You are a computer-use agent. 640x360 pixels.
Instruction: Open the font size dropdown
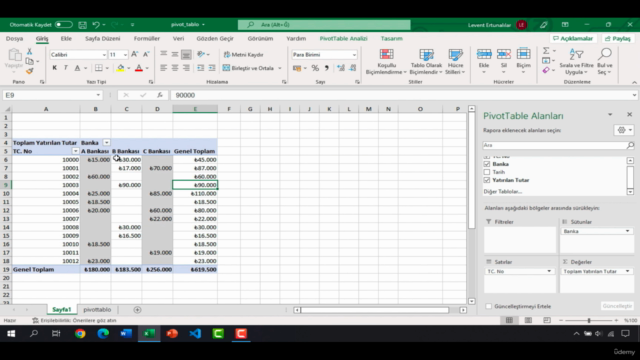(x=125, y=55)
